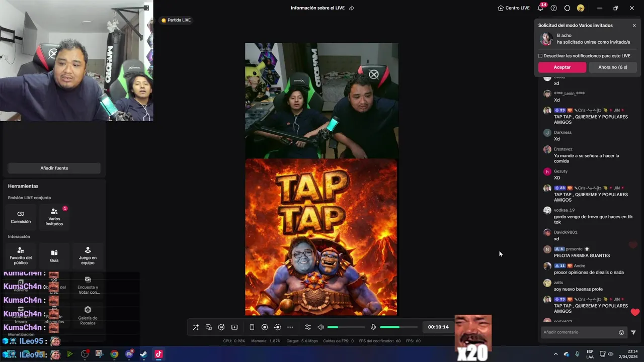Adjust the microphone level slider
Screen dimensions: 644x362
click(x=398, y=327)
